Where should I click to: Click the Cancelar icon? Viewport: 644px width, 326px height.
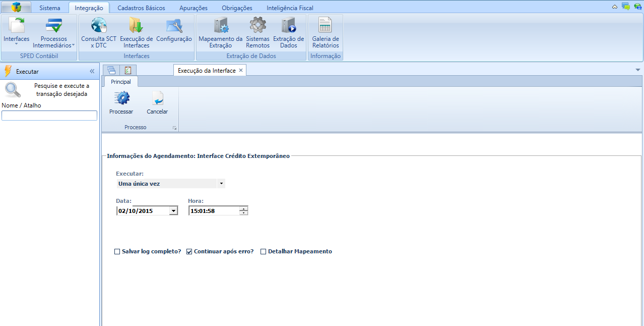[157, 98]
